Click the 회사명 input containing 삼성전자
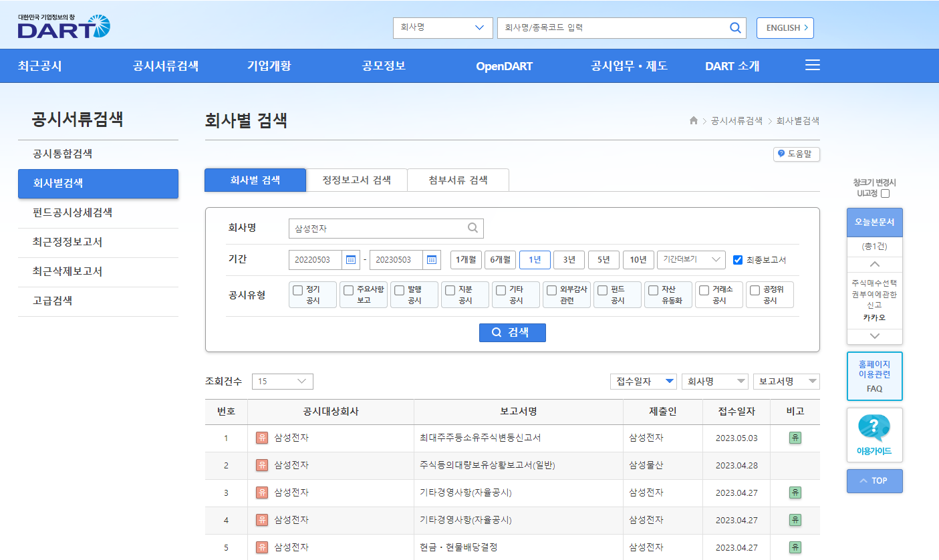 [386, 229]
